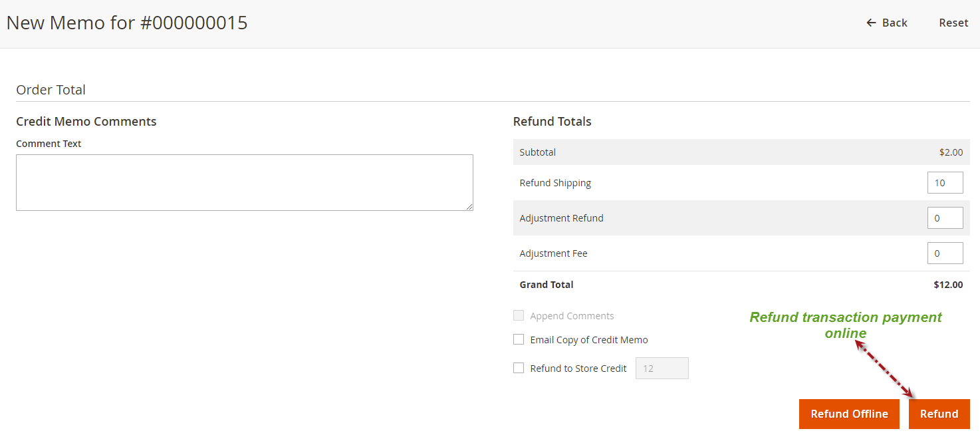The image size is (980, 447).
Task: Click the green refund annotation text
Action: click(846, 325)
